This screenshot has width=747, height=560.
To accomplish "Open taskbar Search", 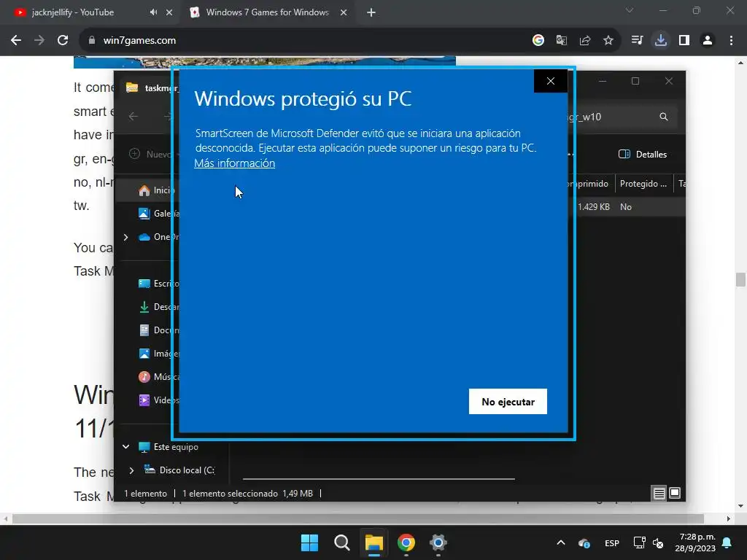I will [342, 542].
